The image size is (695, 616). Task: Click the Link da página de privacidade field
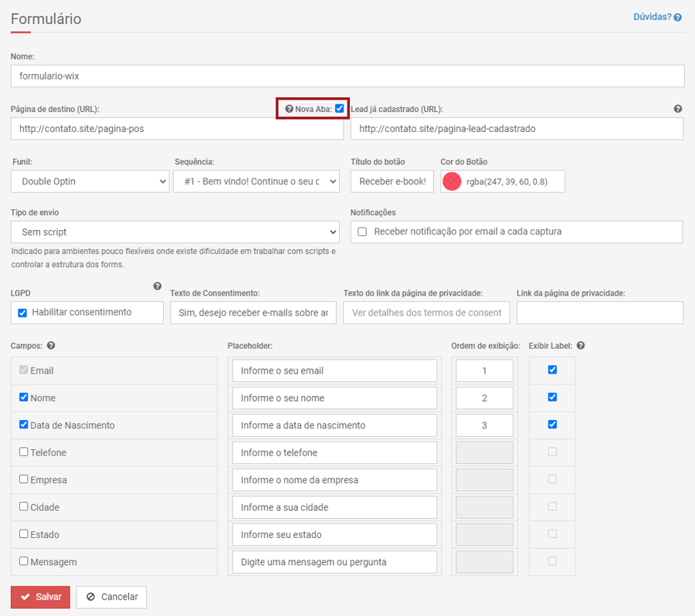tap(599, 313)
